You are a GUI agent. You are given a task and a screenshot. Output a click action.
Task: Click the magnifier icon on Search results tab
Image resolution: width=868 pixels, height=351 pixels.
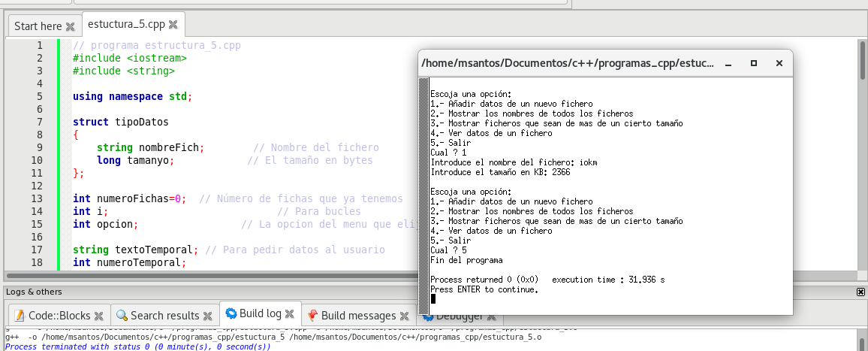pyautogui.click(x=122, y=316)
